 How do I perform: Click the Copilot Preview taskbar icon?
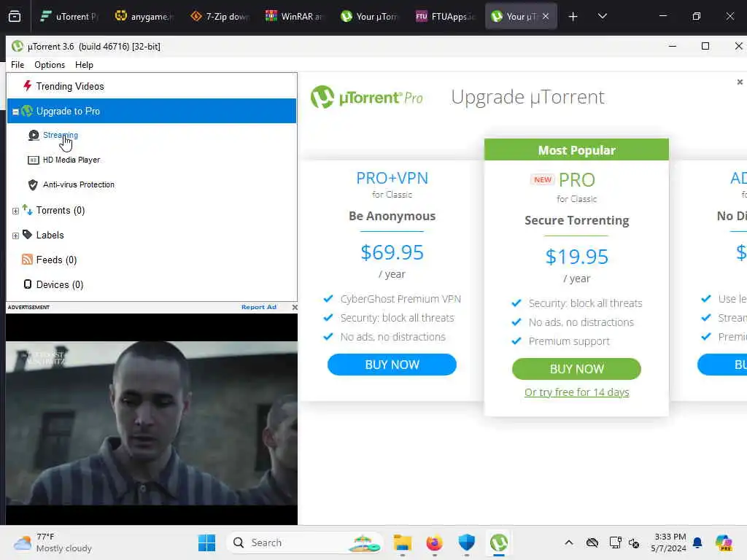(723, 542)
